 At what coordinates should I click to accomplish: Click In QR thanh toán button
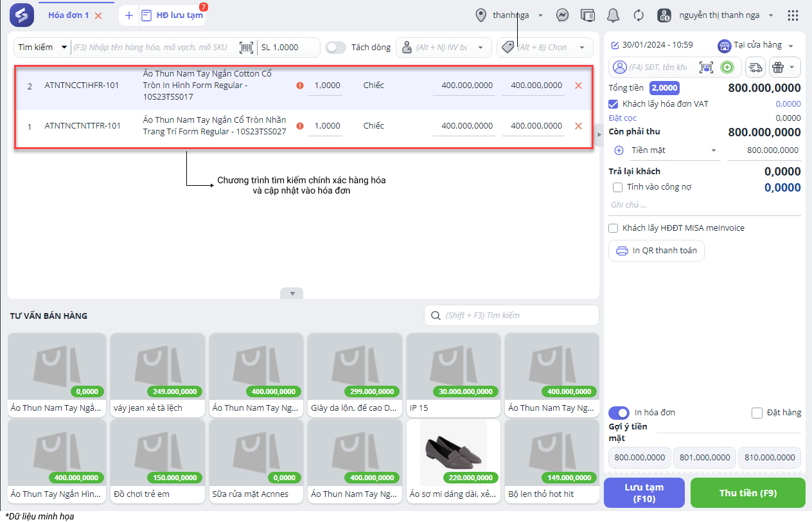tap(657, 251)
